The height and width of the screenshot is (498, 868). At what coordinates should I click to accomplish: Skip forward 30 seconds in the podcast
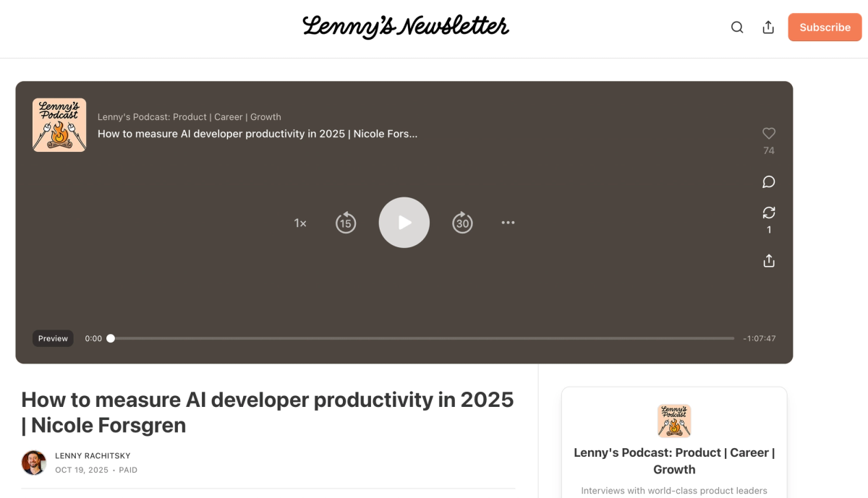coord(463,223)
